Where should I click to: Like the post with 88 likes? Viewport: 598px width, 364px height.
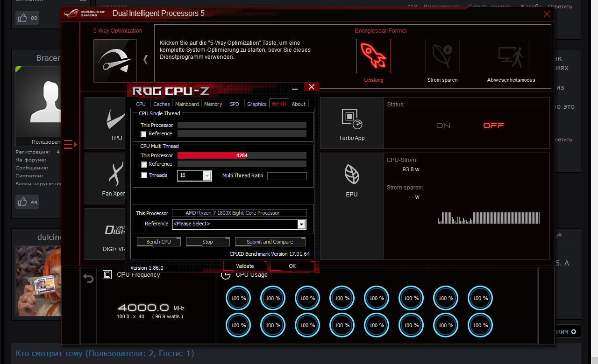tap(27, 18)
